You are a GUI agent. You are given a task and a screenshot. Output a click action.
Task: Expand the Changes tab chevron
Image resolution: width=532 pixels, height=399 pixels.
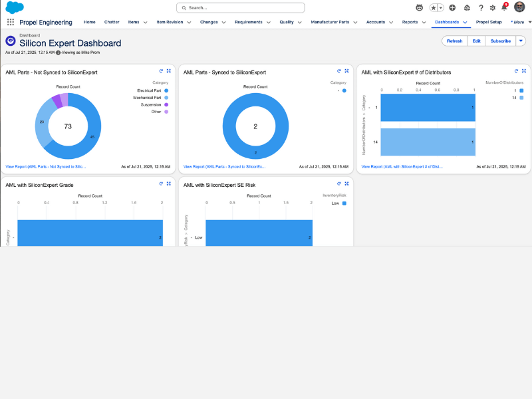tap(223, 23)
